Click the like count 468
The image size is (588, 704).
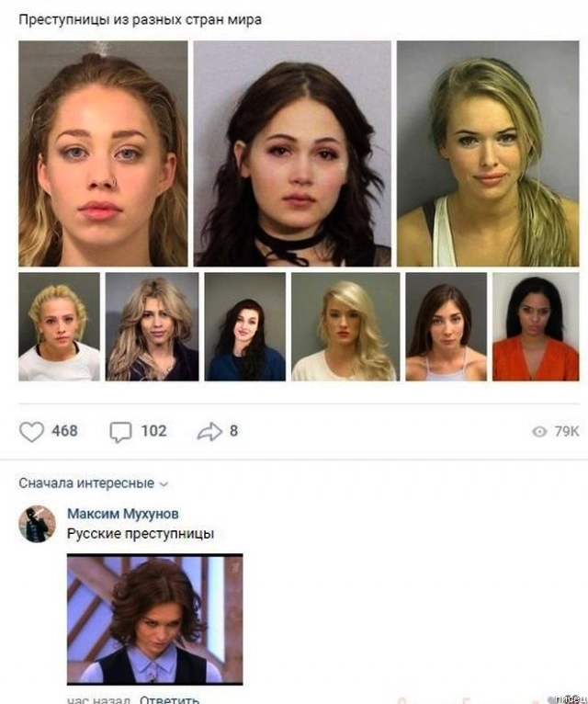tap(64, 431)
